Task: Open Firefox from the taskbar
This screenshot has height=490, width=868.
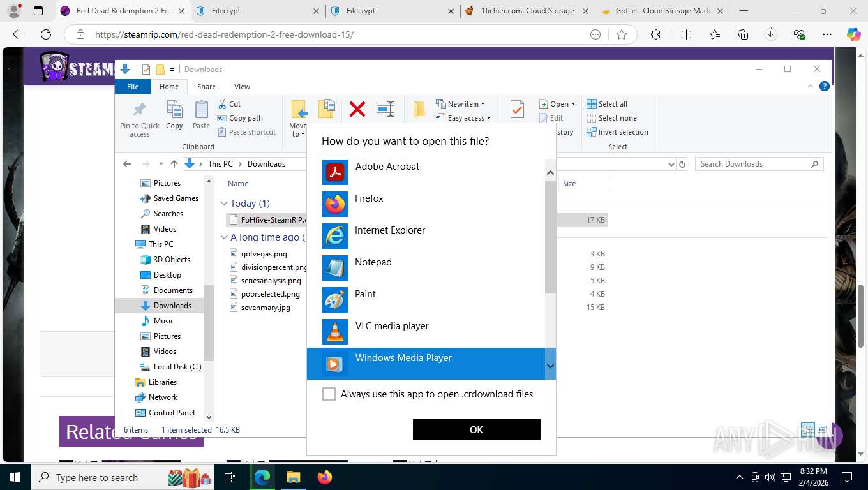Action: tap(325, 477)
